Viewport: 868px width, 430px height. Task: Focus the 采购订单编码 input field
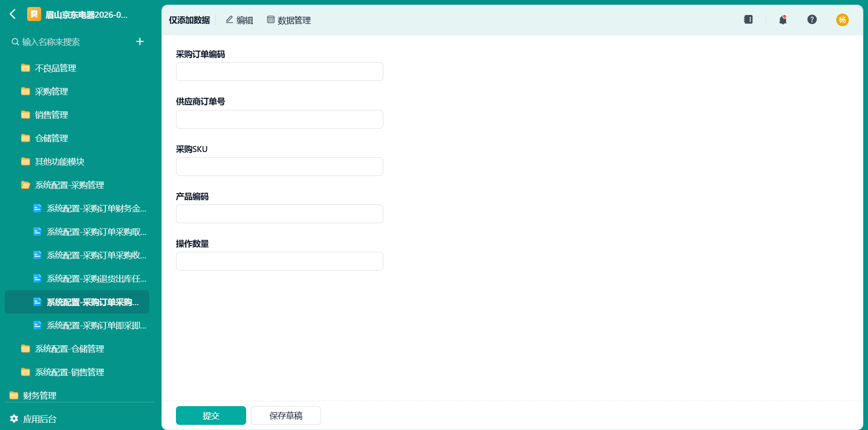click(279, 72)
